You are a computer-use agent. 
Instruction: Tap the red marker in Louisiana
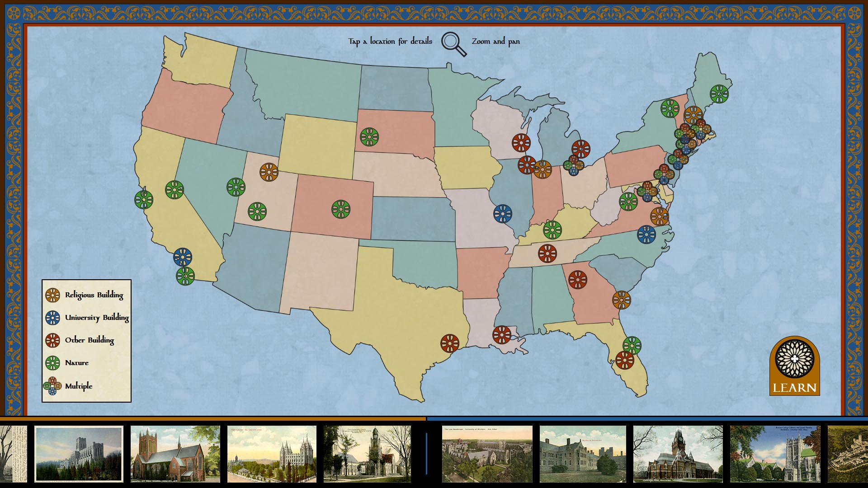[502, 335]
